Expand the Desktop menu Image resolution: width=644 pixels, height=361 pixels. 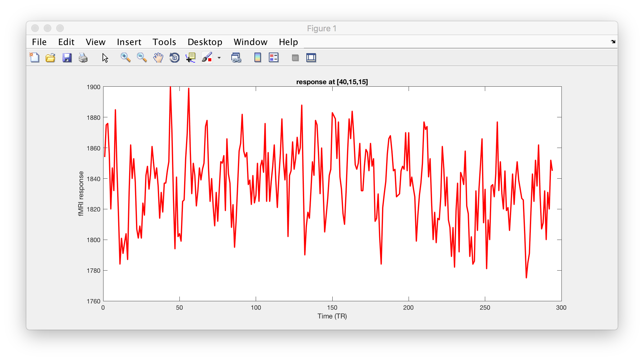[x=205, y=42]
